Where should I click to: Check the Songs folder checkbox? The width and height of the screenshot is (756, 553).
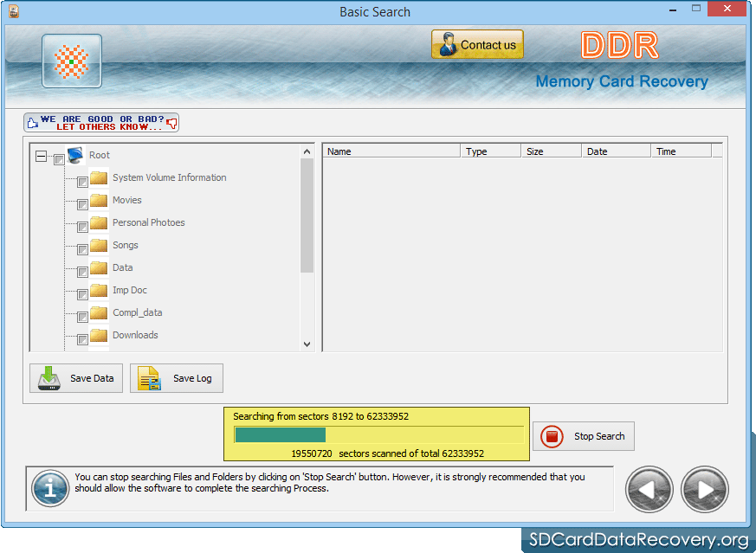click(82, 249)
